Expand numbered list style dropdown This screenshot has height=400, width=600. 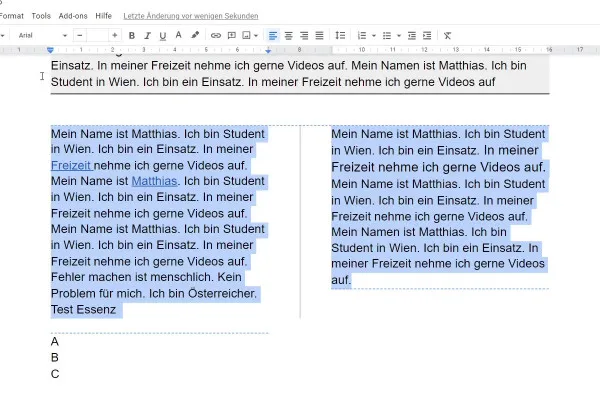[x=374, y=36]
